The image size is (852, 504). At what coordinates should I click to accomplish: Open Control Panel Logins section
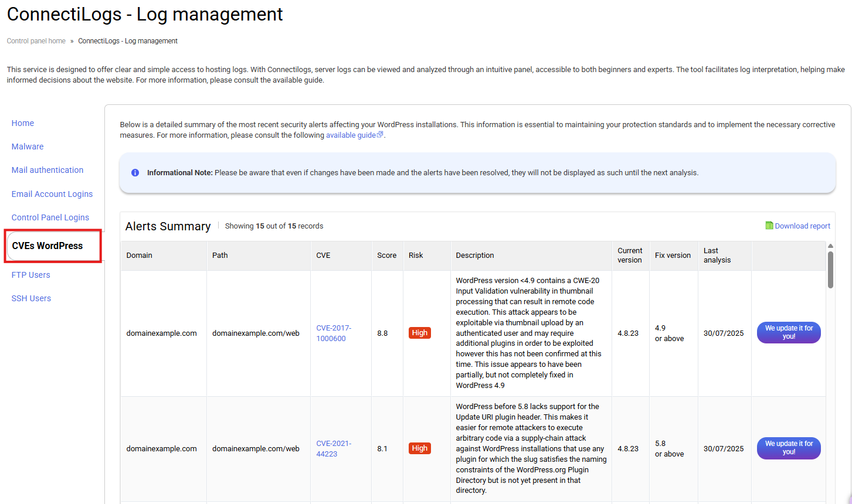click(x=50, y=217)
